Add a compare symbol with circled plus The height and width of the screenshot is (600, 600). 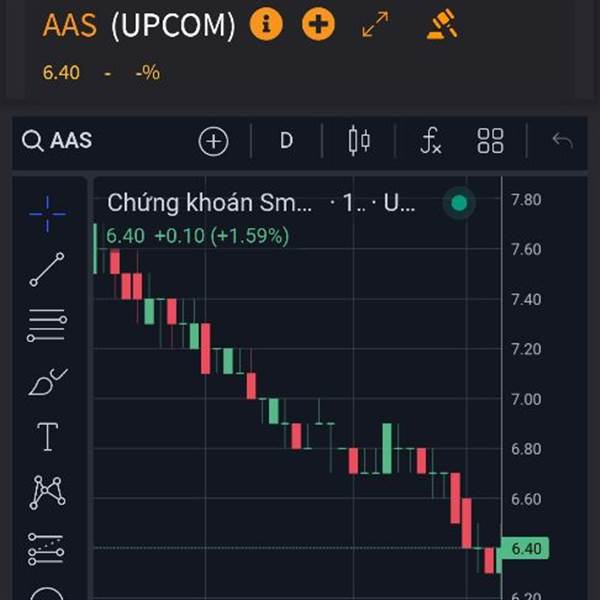tap(214, 141)
